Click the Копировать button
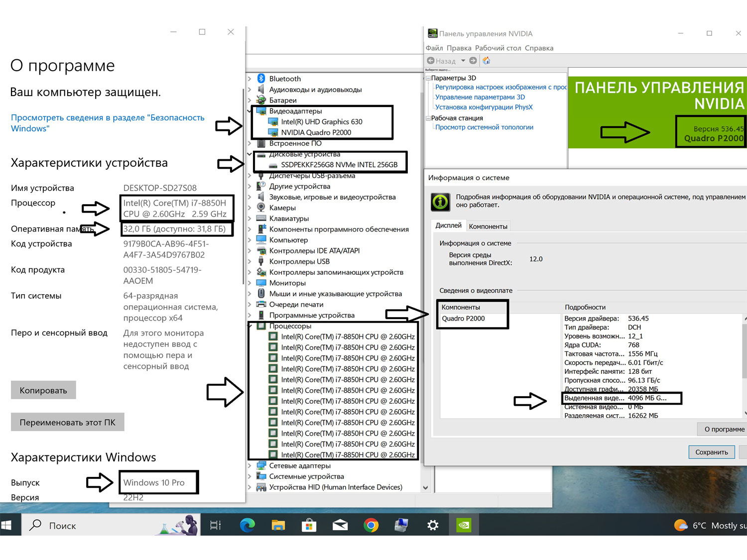Screen dimensions: 747x560 (x=43, y=390)
